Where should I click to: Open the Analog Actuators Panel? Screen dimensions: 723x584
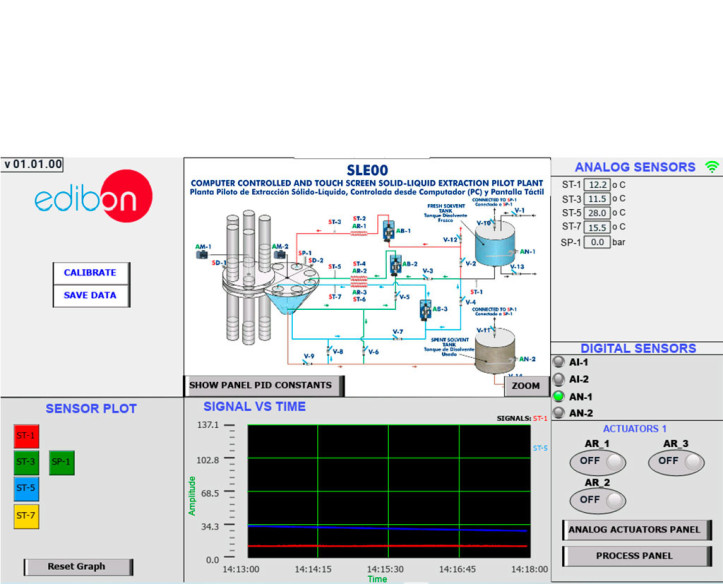637,530
